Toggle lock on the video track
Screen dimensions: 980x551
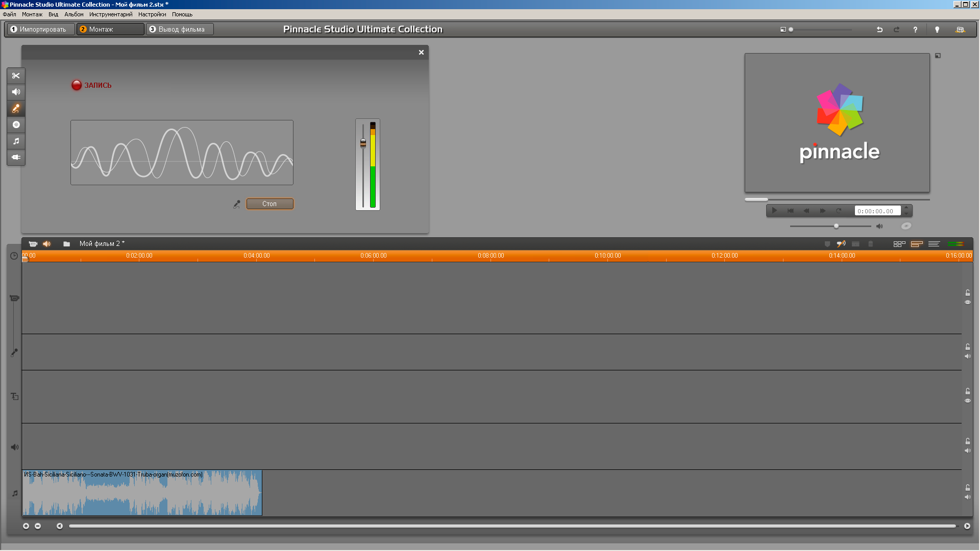point(968,293)
